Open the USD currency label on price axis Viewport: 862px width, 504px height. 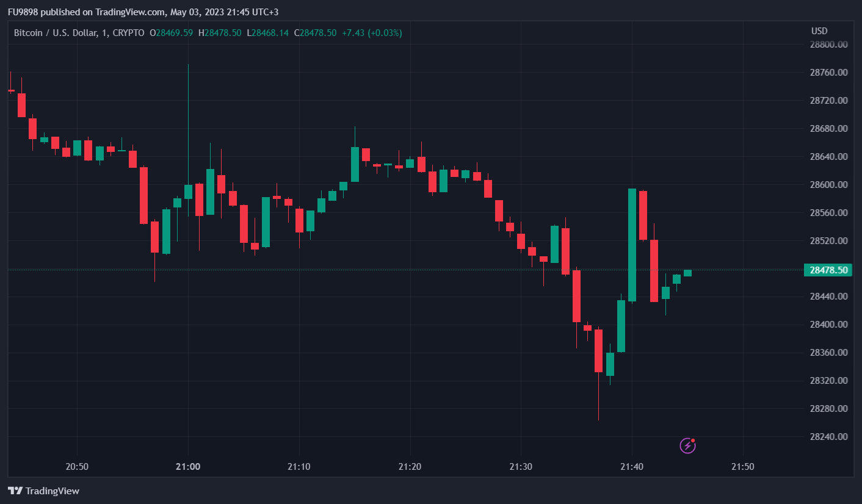(x=819, y=31)
